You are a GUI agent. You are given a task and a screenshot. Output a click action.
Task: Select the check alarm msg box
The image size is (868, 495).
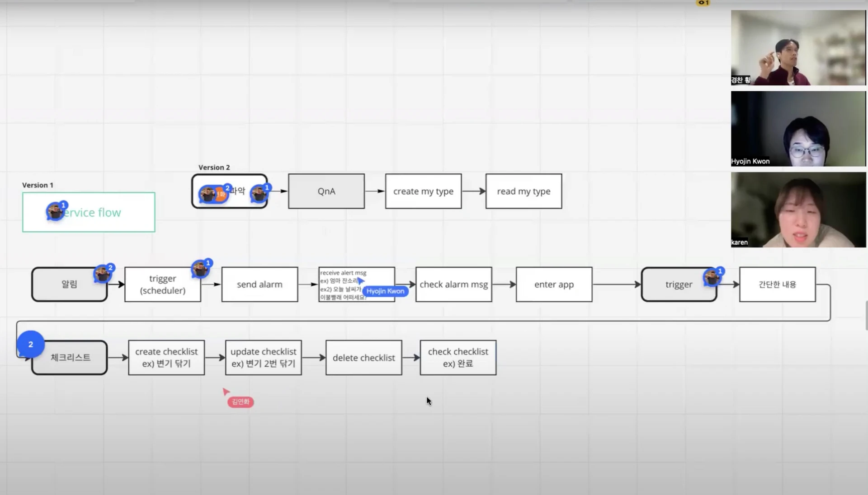coord(453,284)
